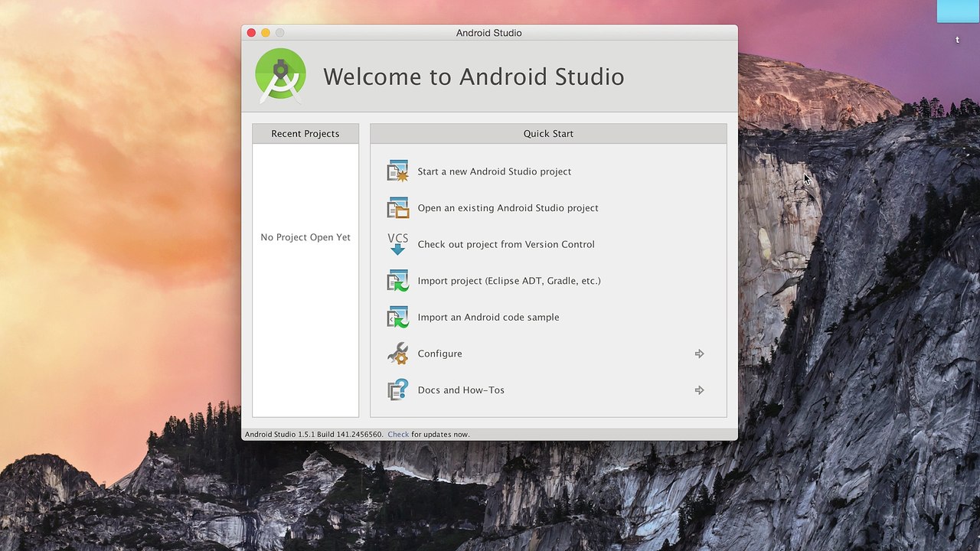Click the new project icon with starburst
This screenshot has width=980, height=551.
click(x=397, y=171)
